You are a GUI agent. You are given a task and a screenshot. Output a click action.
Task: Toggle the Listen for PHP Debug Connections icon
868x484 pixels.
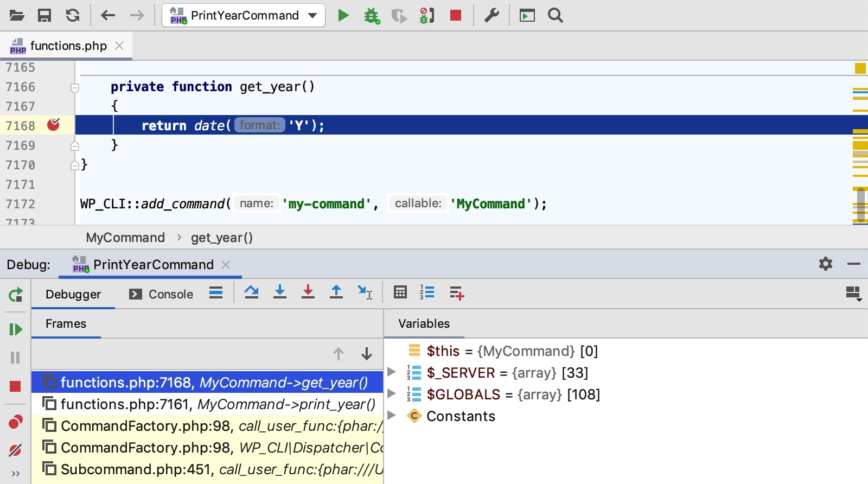coord(427,15)
